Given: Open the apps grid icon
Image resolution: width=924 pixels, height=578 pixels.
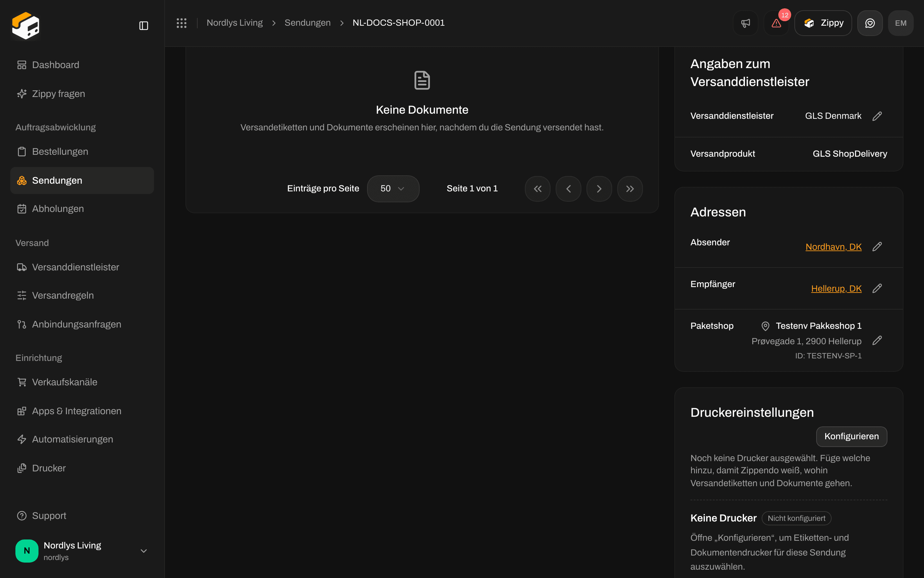Looking at the screenshot, I should click(181, 23).
